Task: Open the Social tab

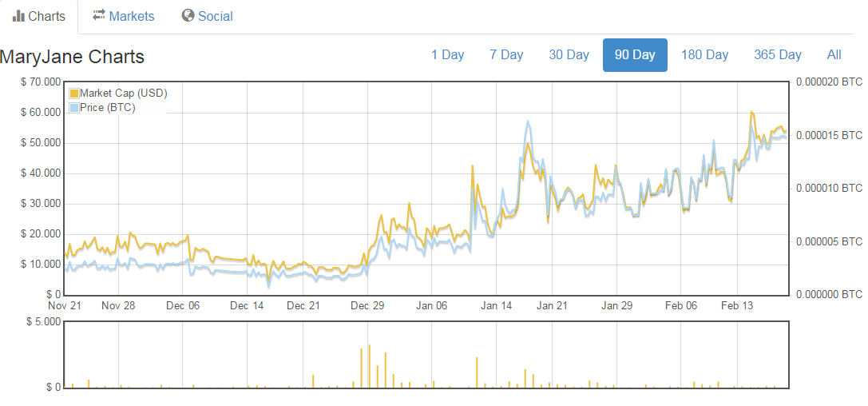Action: pos(207,17)
